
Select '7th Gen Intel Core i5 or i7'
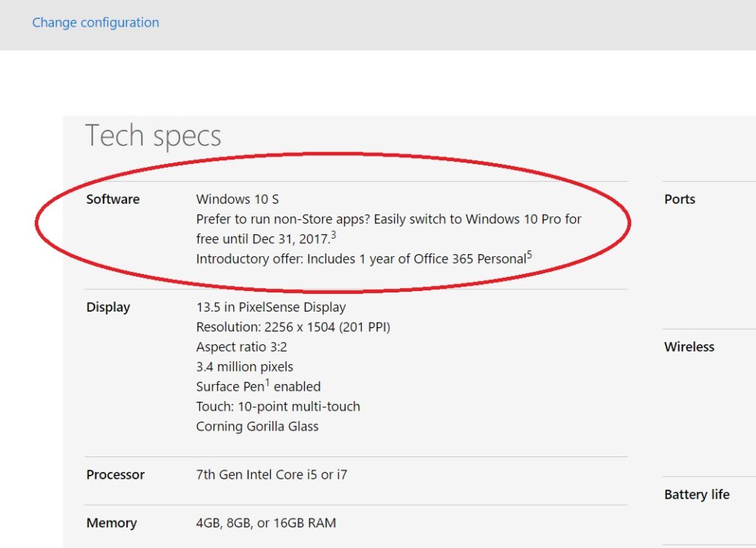click(272, 475)
